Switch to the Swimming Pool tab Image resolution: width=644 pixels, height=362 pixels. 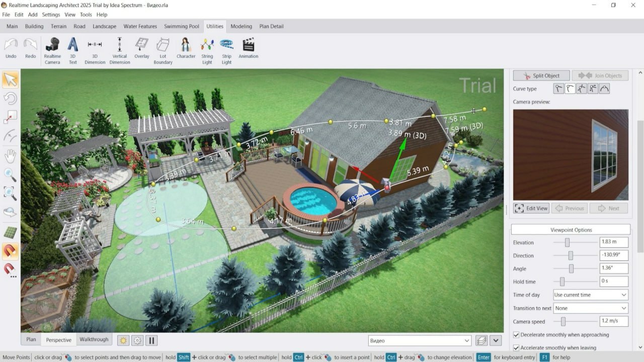coord(181,26)
